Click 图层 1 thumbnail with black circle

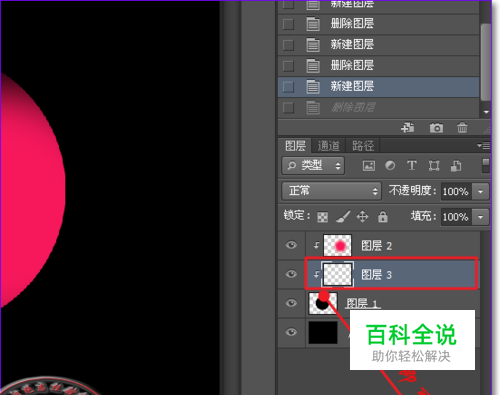coord(323,303)
